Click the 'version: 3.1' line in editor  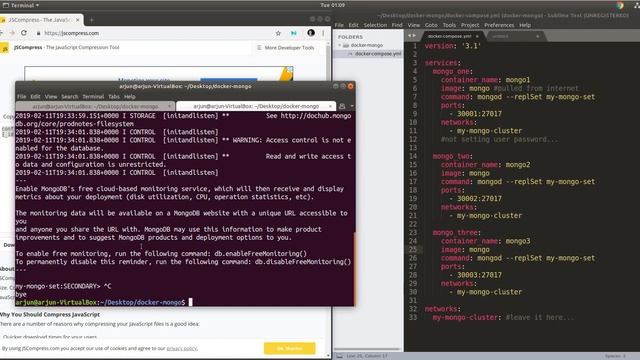click(x=453, y=46)
